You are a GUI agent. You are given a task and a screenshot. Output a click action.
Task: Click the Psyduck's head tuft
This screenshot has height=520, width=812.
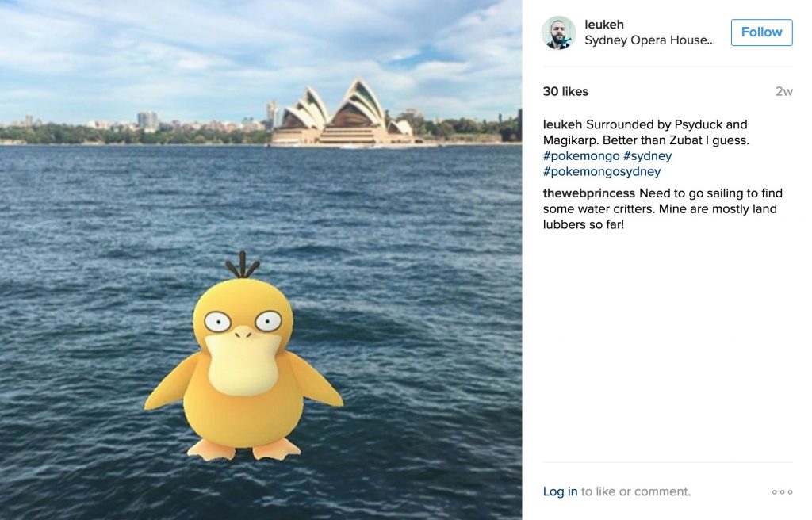click(243, 265)
